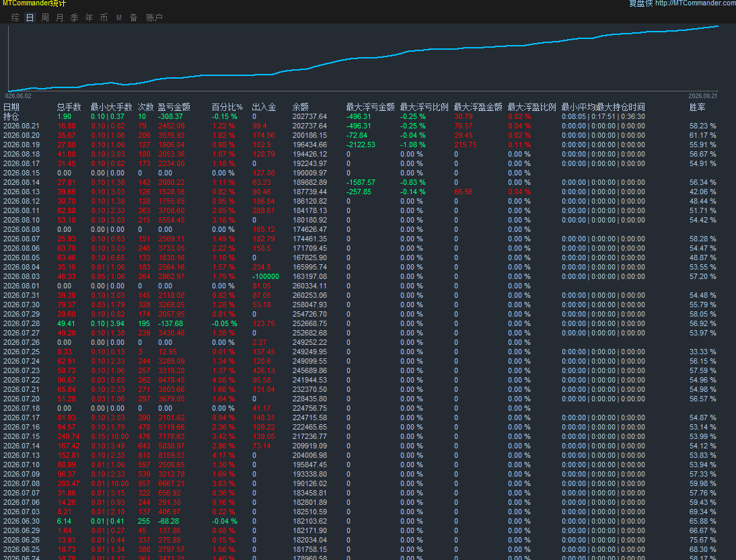
Task: Click the 最大浮盈金额 column header
Action: [478, 107]
